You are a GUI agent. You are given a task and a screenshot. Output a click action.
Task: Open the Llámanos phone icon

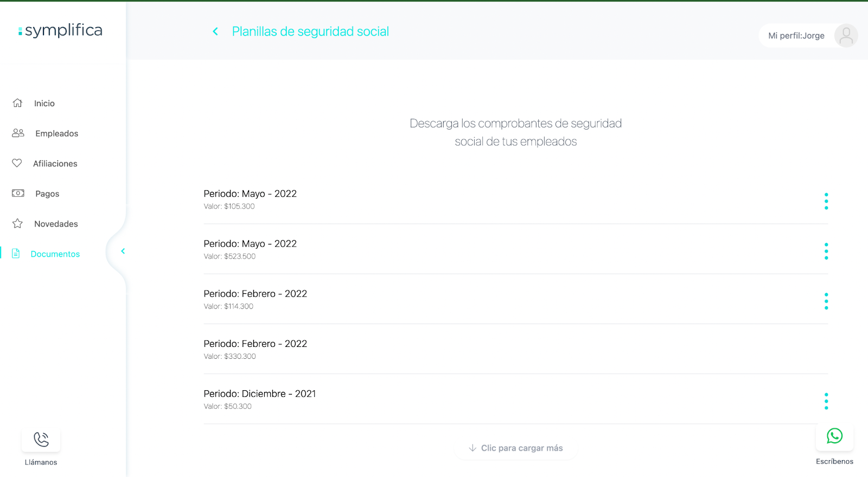coord(41,439)
